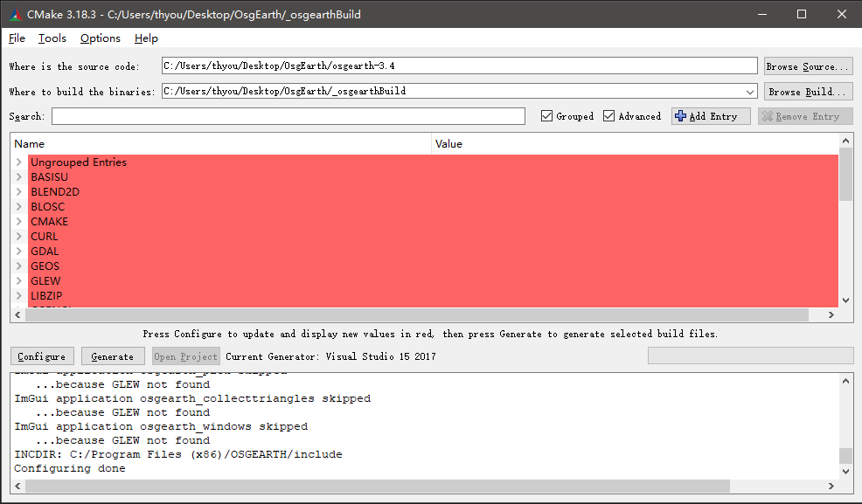Open the Options menu
Screen dimensions: 862x504
coord(101,38)
